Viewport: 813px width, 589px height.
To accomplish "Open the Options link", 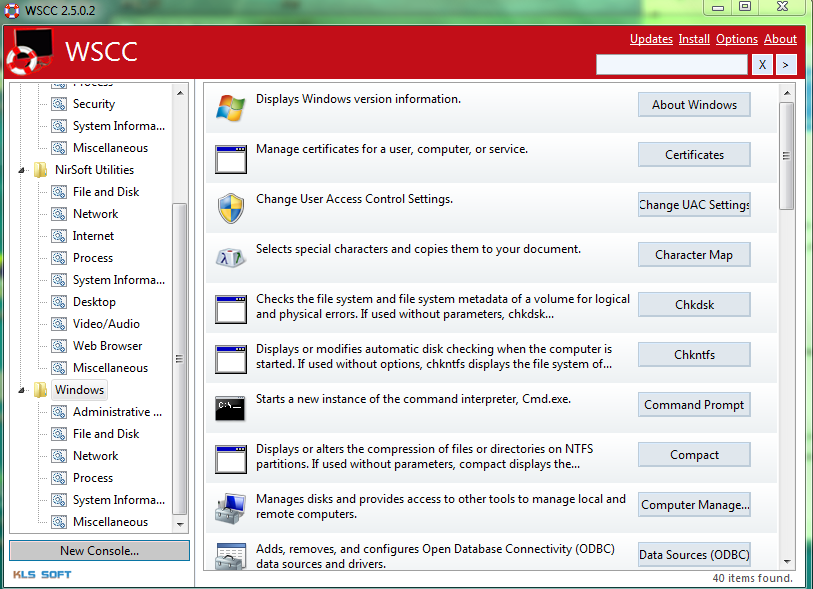I will (737, 39).
